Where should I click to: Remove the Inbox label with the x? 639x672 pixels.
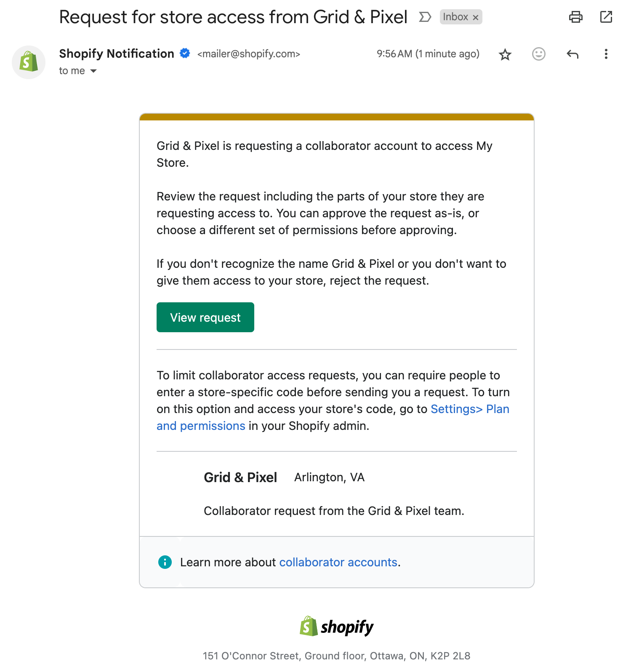tap(475, 17)
